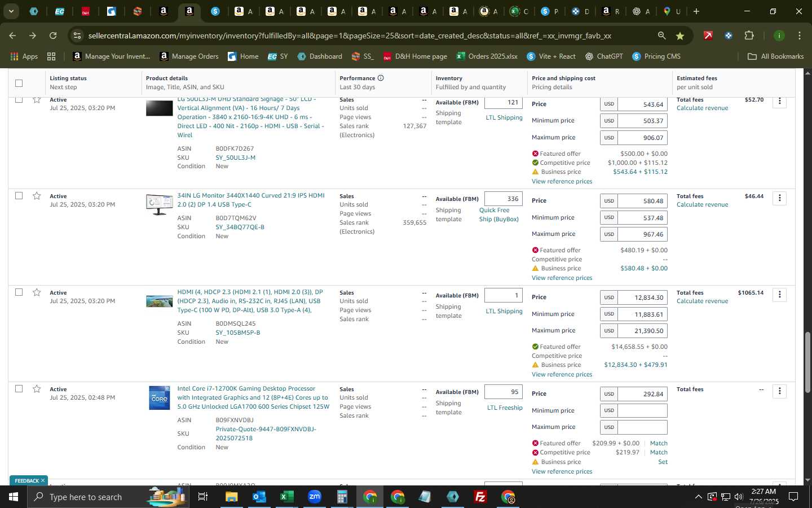The image size is (812, 508).
Task: Open Orders 2025.xlsx bookmark
Action: coord(487,56)
